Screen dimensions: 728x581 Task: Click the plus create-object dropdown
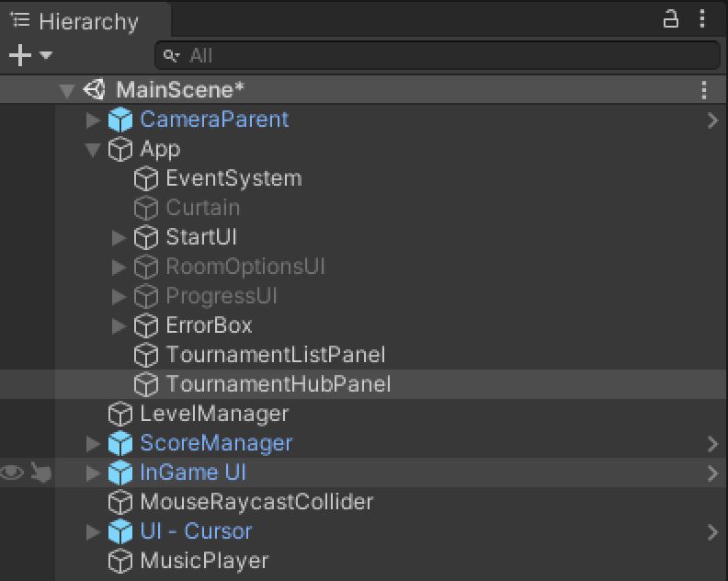pyautogui.click(x=30, y=55)
